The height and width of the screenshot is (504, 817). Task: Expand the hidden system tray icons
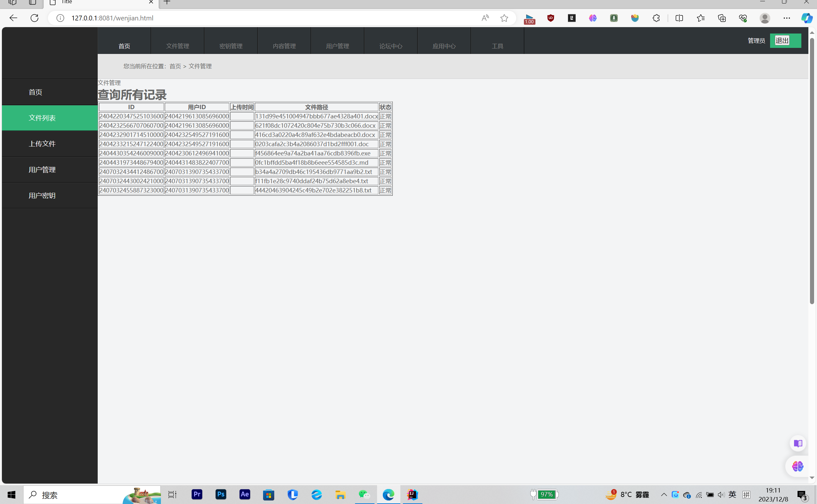click(x=664, y=494)
